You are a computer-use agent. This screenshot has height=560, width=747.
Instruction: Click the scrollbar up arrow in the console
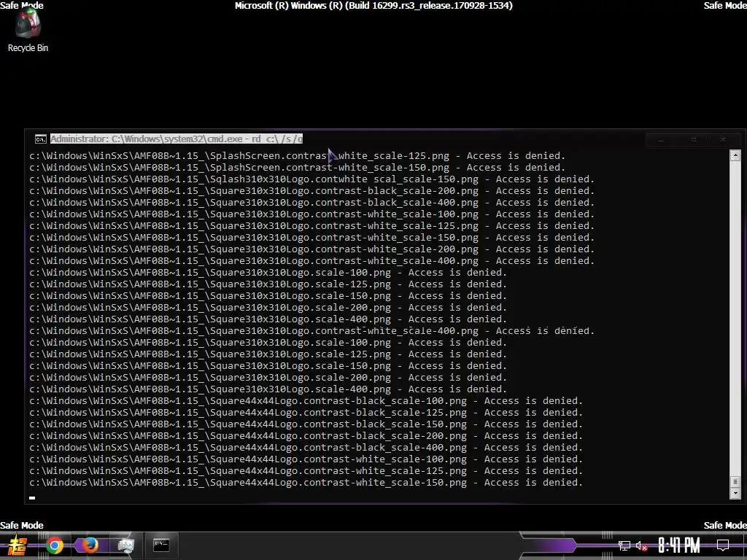click(x=735, y=155)
